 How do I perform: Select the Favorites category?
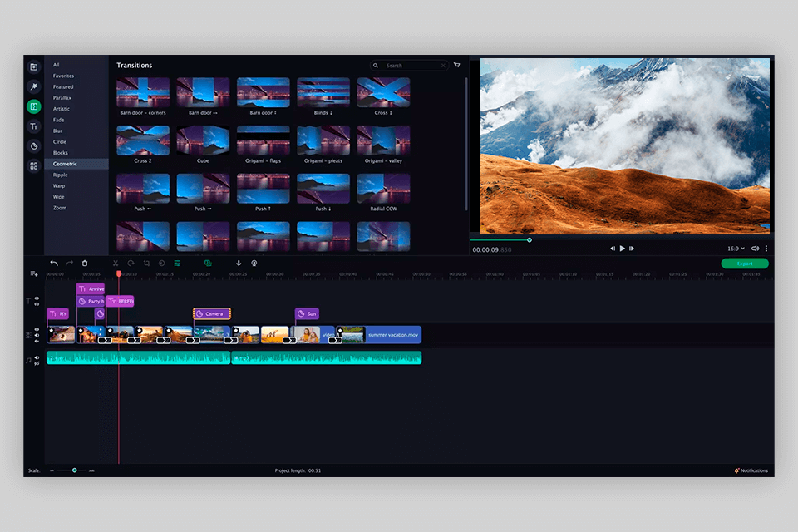pos(64,76)
